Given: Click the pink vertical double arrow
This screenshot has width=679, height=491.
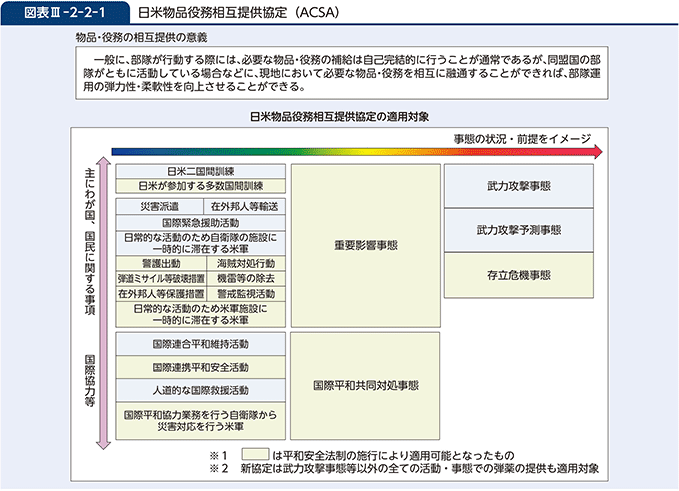Looking at the screenshot, I should (103, 303).
